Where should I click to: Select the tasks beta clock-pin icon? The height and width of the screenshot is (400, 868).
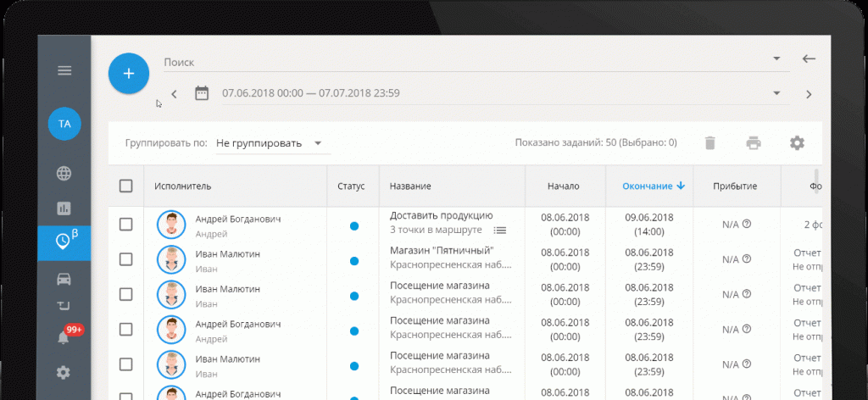click(x=64, y=243)
